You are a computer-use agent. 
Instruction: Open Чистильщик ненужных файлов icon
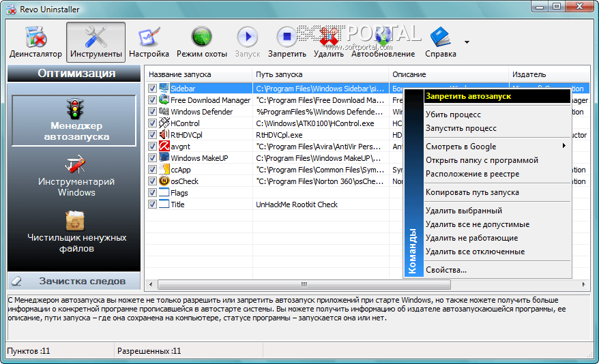(x=75, y=221)
